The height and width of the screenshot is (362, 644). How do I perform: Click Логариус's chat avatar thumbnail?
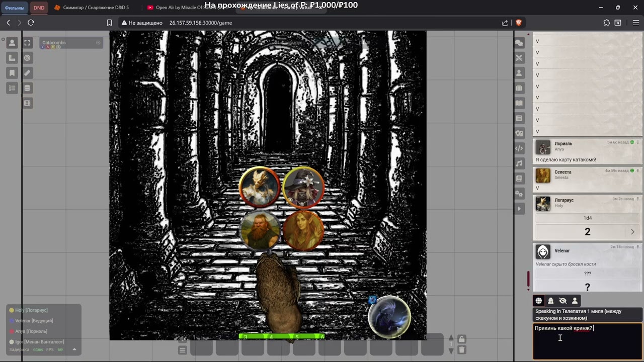pyautogui.click(x=543, y=204)
